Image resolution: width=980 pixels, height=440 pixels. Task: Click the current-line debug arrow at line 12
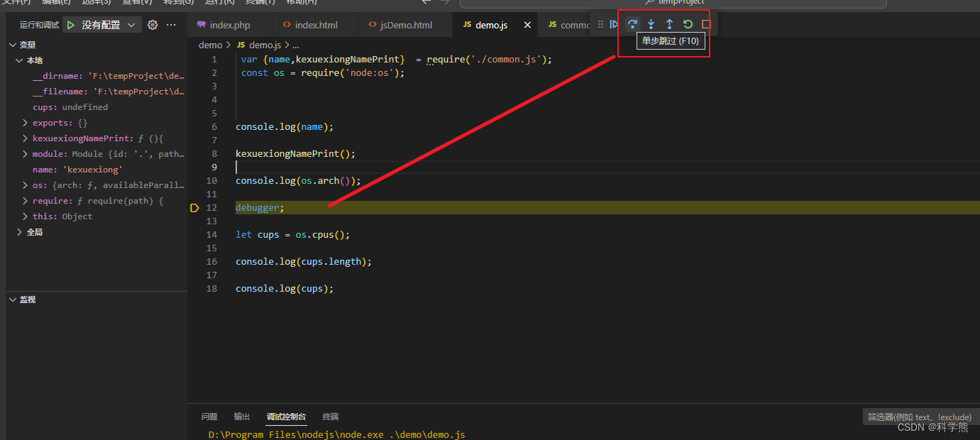click(x=194, y=208)
